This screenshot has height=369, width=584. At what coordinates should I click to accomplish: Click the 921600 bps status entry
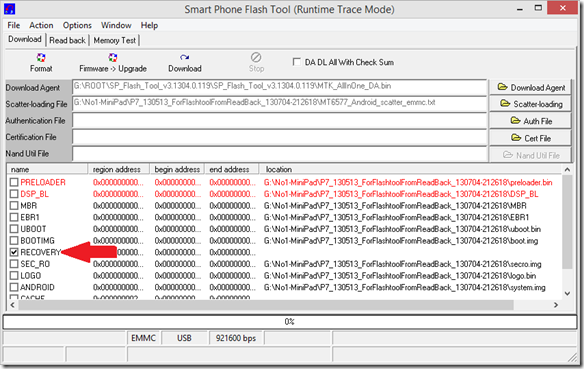pyautogui.click(x=236, y=338)
